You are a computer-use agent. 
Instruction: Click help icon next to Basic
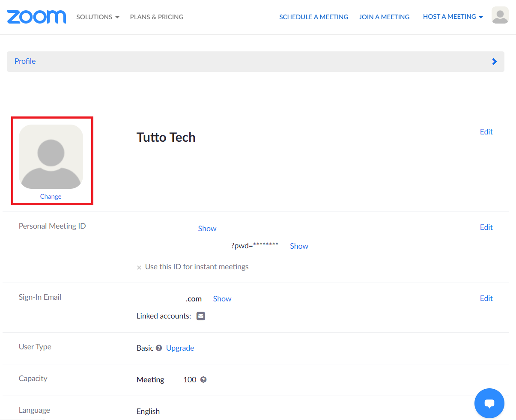(159, 348)
